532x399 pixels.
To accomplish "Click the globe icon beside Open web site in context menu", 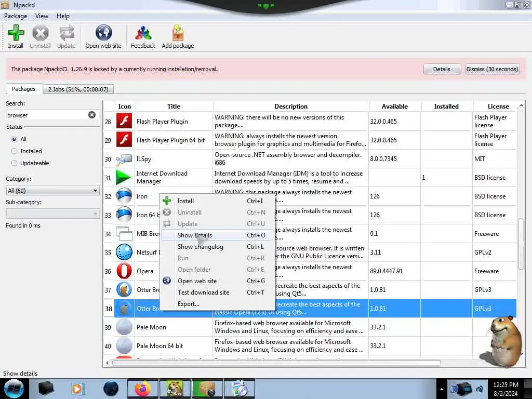I will (x=167, y=281).
